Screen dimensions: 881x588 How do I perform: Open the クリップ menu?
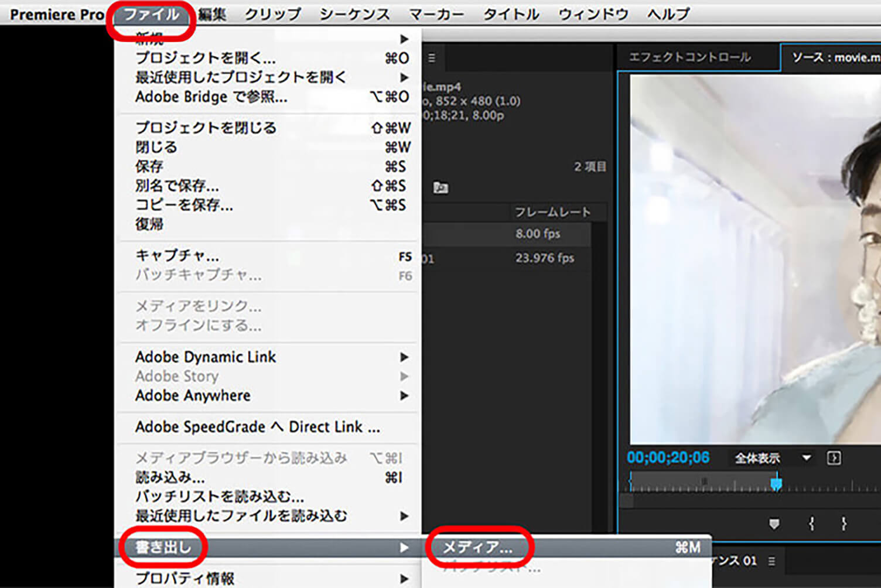pos(272,14)
